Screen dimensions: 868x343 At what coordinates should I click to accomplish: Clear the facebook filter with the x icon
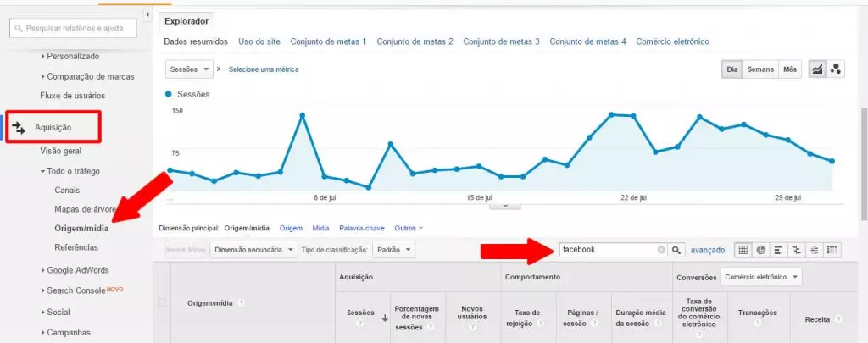[x=661, y=250]
